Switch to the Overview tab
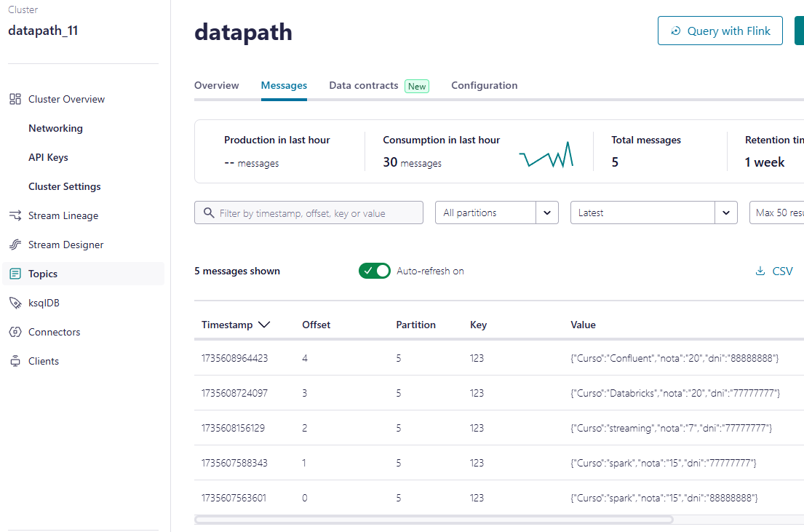Viewport: 804px width, 532px height. tap(216, 85)
